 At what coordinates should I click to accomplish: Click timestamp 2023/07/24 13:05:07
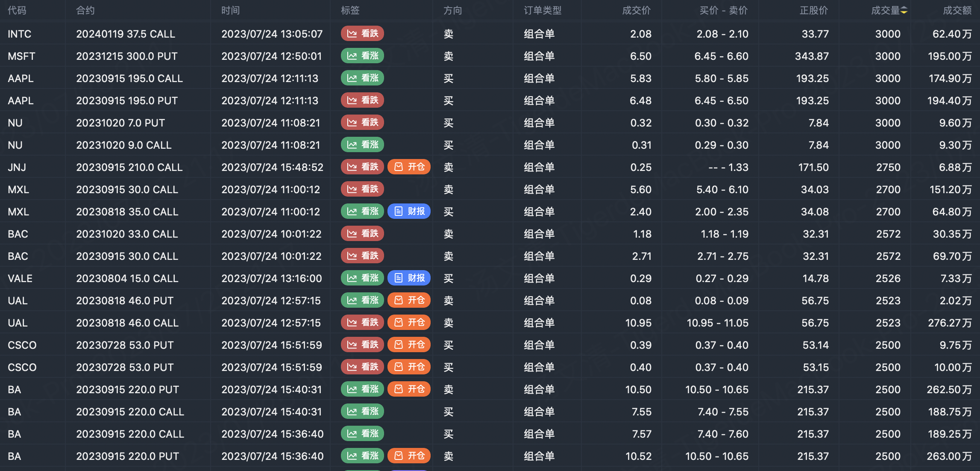click(272, 34)
